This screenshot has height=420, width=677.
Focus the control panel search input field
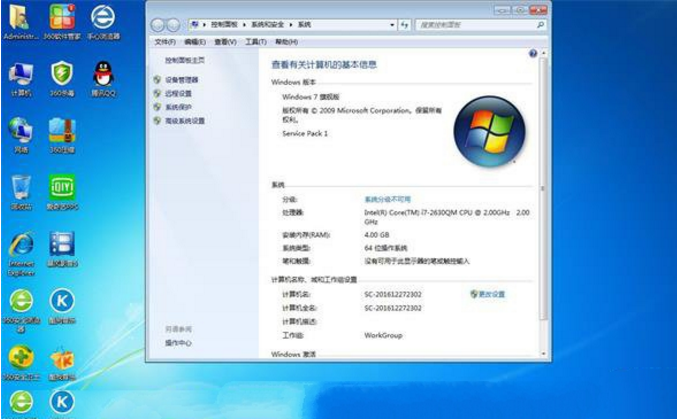[x=477, y=25]
